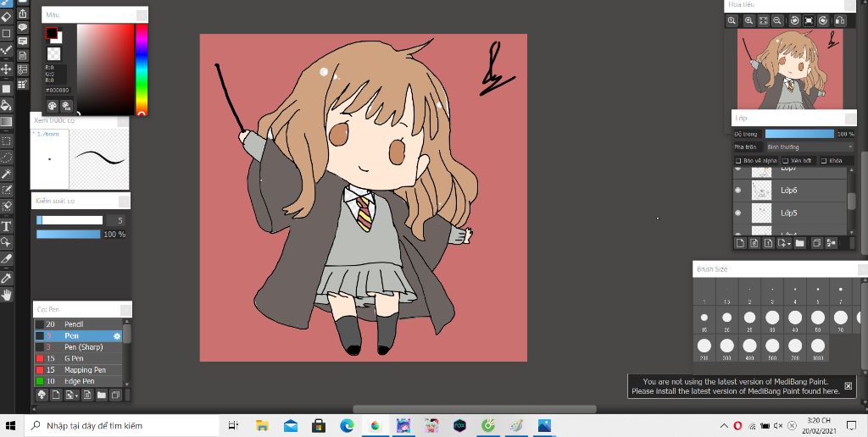Select the Lasso tool
The image size is (868, 437).
[6, 157]
